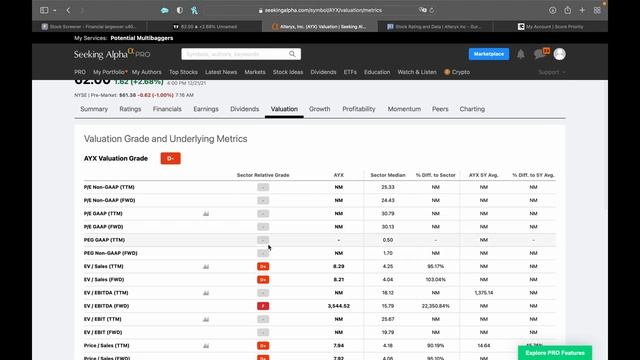This screenshot has height=360, width=640.
Task: Select the Financials tab
Action: click(167, 109)
